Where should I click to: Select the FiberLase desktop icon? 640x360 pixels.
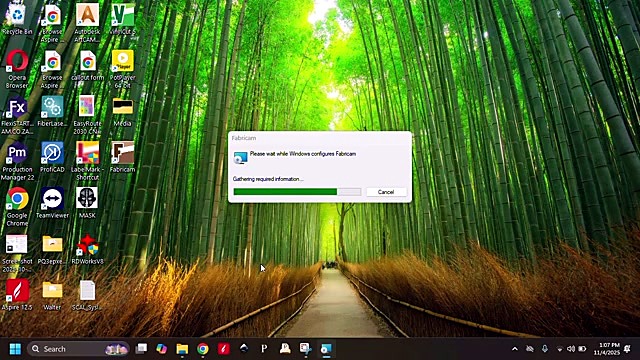(52, 111)
